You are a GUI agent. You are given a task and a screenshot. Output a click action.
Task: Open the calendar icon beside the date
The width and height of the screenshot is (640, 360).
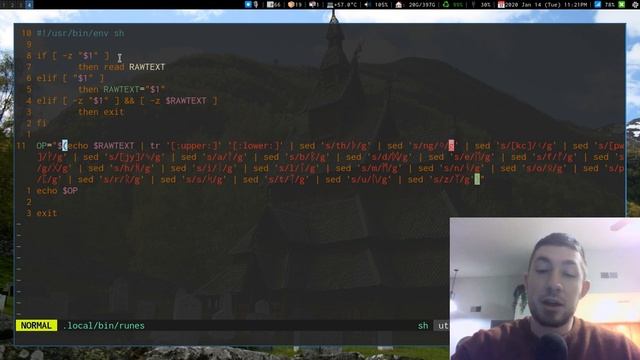click(501, 4)
